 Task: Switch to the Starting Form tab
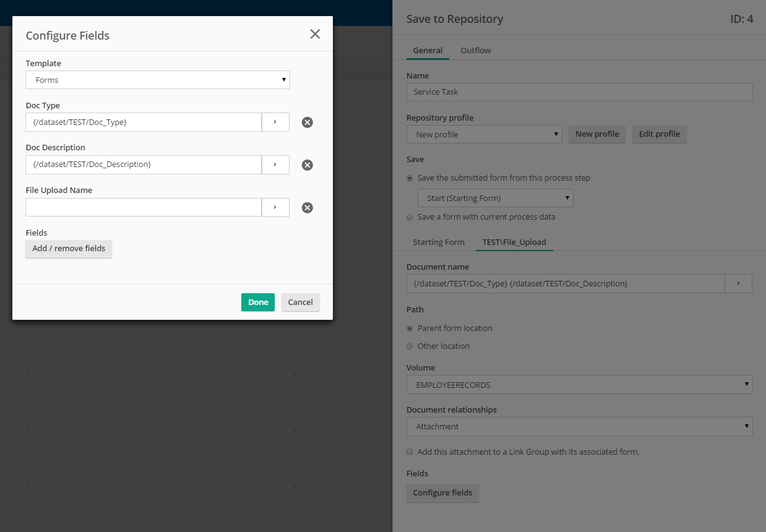click(439, 242)
